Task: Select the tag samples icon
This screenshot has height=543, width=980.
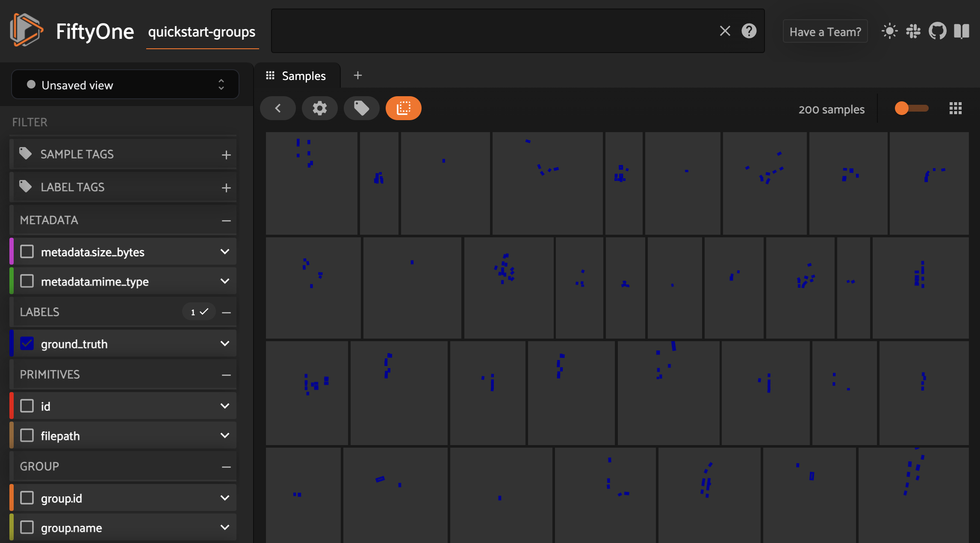Action: pyautogui.click(x=361, y=108)
